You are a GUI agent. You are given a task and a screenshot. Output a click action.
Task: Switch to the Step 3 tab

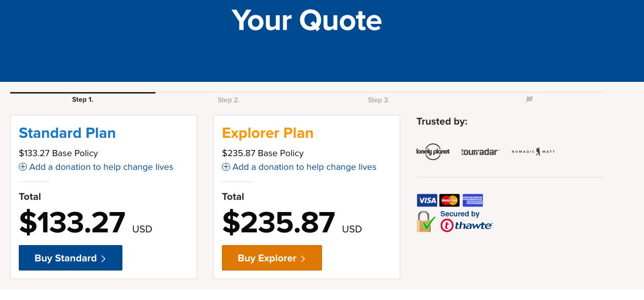click(378, 100)
